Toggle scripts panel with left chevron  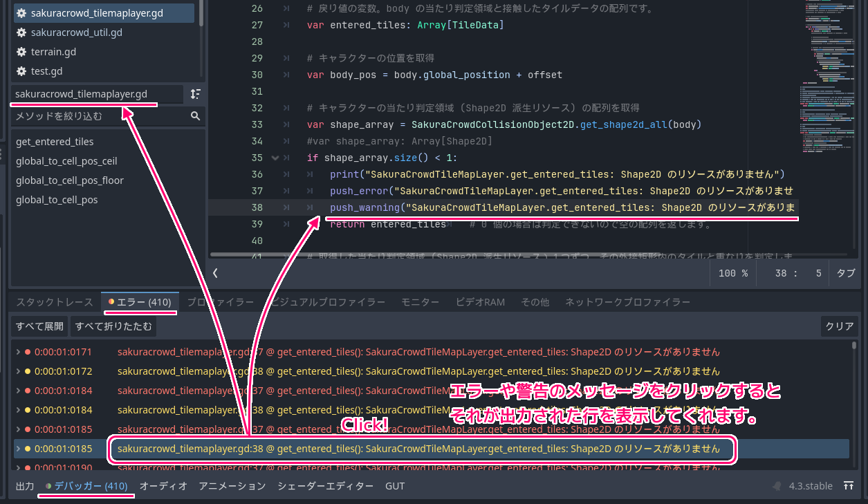pos(215,273)
